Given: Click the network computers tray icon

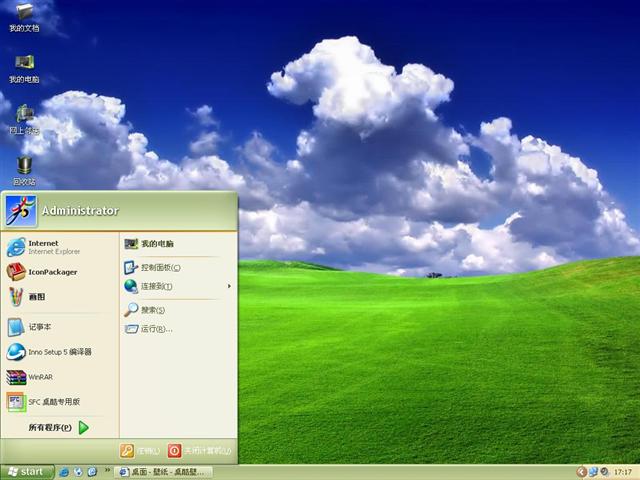Looking at the screenshot, I should click(593, 472).
